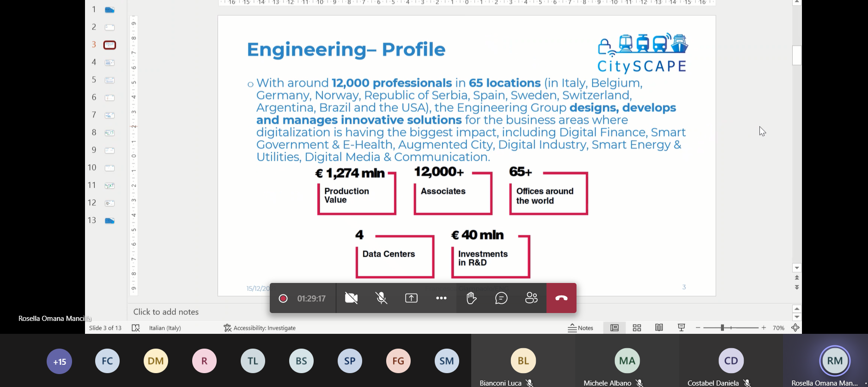Unmute the microphone in call toolbar
The height and width of the screenshot is (387, 868).
(381, 298)
